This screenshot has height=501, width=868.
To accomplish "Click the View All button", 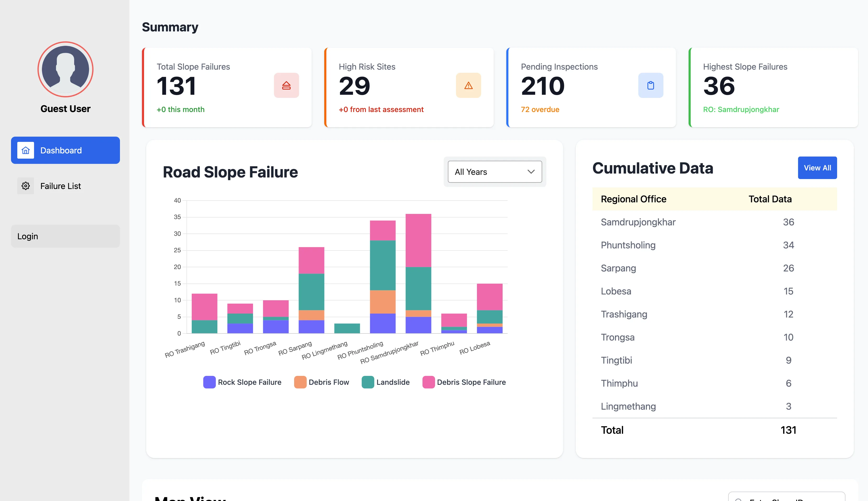I will [x=817, y=168].
